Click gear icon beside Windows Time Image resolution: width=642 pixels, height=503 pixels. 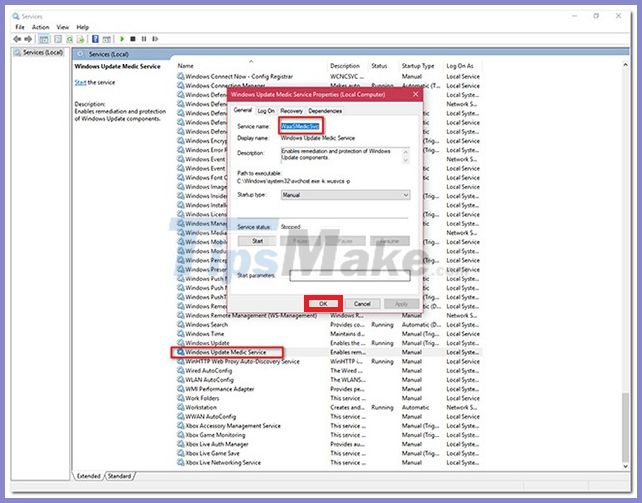[x=181, y=334]
